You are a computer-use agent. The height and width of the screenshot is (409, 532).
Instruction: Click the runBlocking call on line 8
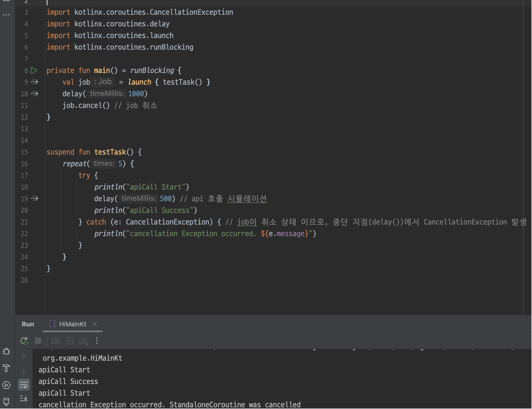pyautogui.click(x=152, y=70)
